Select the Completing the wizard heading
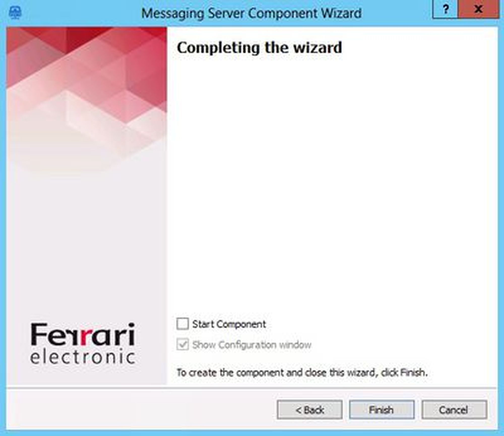The width and height of the screenshot is (504, 436). pyautogui.click(x=259, y=47)
